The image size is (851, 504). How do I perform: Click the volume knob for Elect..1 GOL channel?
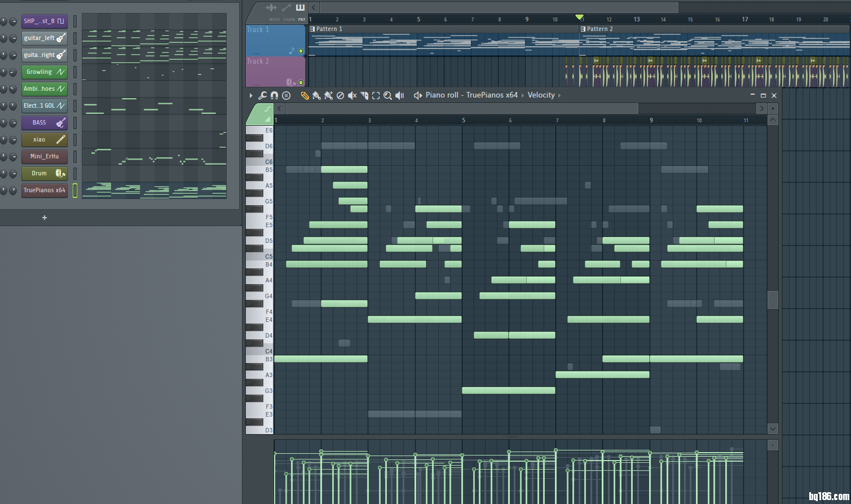[x=13, y=106]
